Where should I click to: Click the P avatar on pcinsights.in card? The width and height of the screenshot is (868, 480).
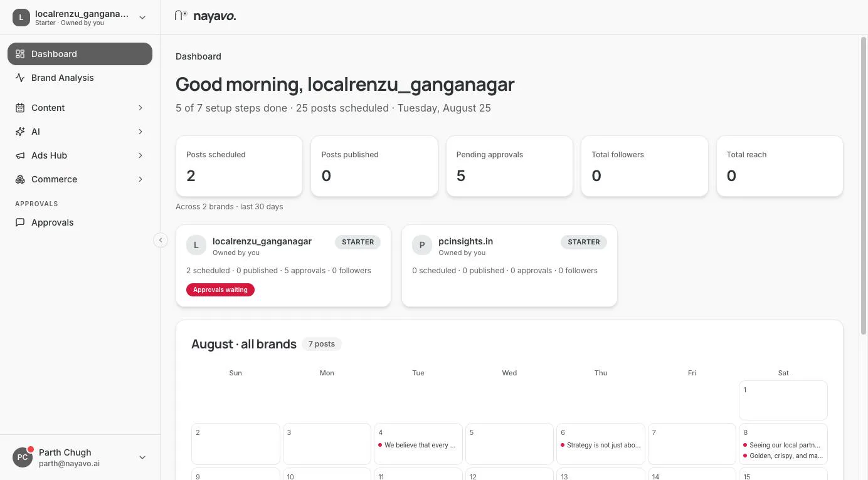point(422,246)
